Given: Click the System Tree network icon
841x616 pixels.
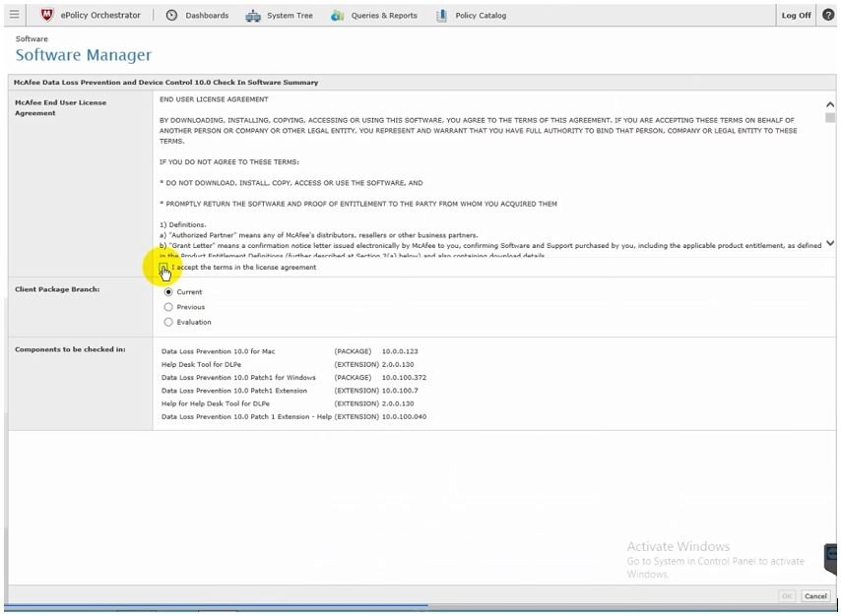Looking at the screenshot, I should coord(253,15).
